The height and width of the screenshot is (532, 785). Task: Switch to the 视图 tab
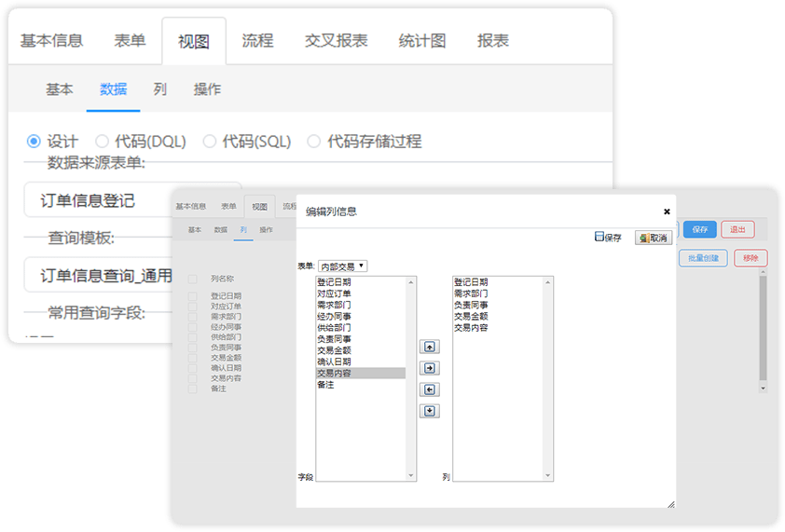point(194,41)
